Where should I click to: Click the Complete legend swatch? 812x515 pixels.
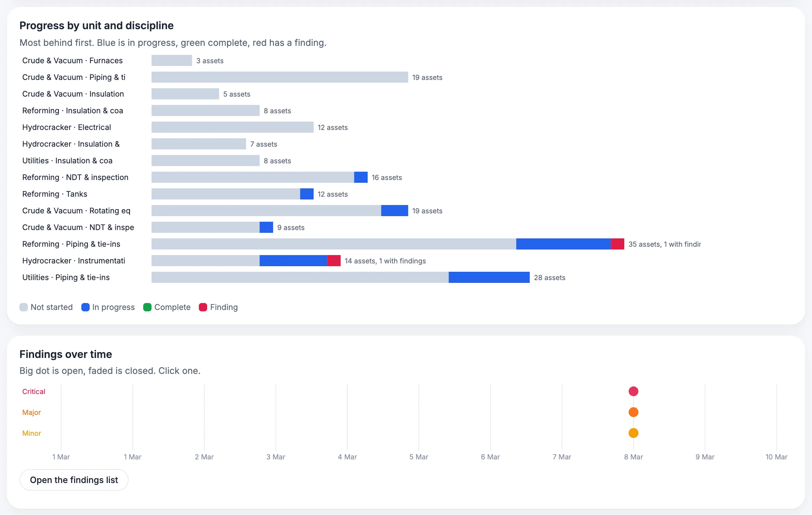coord(147,307)
